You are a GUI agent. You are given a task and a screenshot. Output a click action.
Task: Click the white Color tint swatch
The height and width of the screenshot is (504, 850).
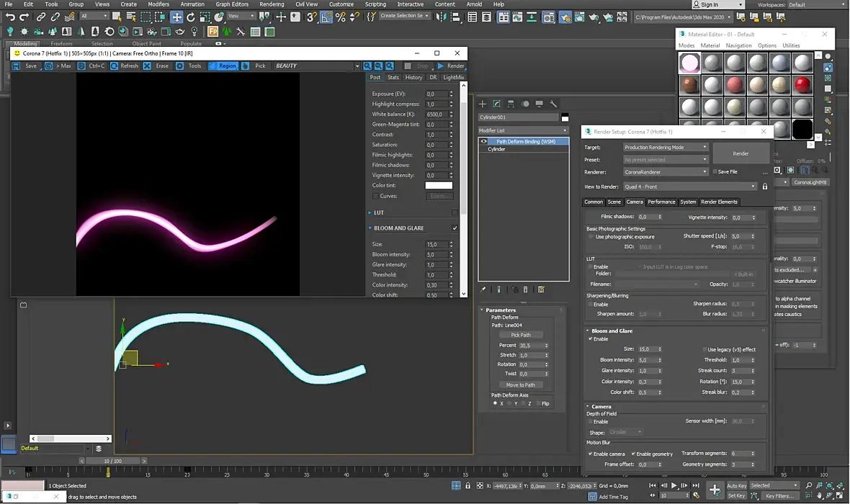439,186
